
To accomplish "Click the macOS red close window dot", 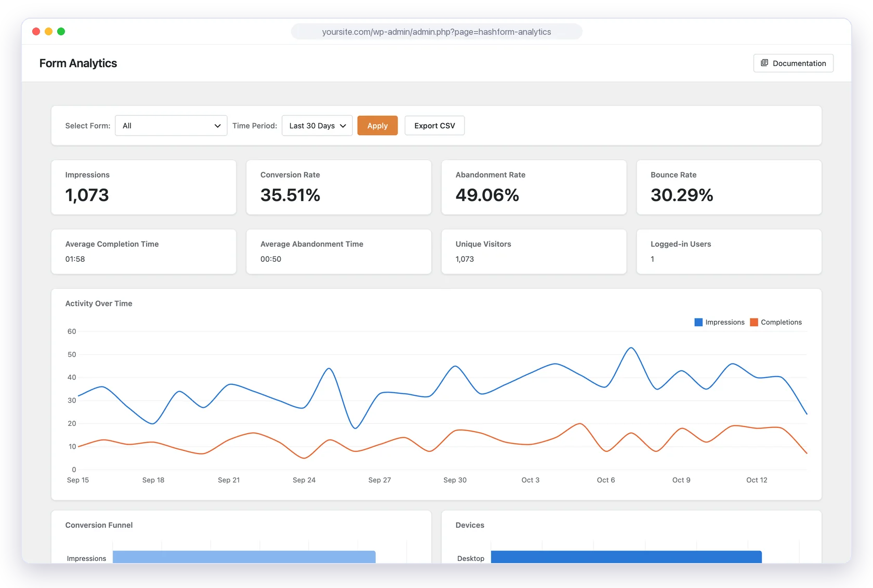I will [x=36, y=32].
